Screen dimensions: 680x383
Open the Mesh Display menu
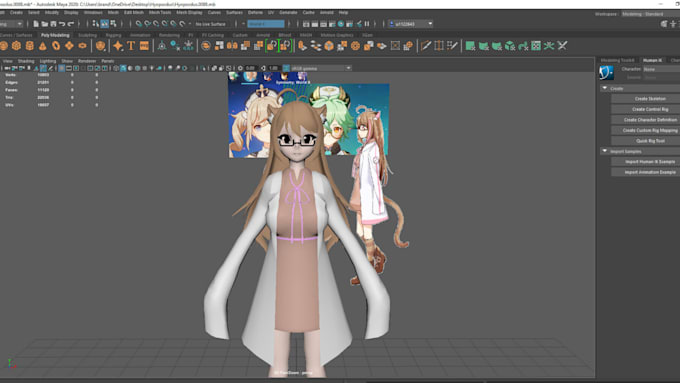click(x=189, y=13)
